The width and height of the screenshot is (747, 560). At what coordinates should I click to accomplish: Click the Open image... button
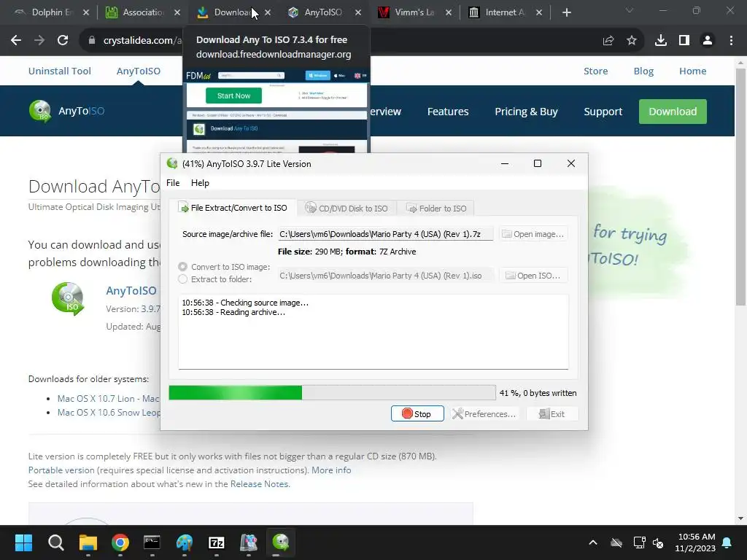533,234
